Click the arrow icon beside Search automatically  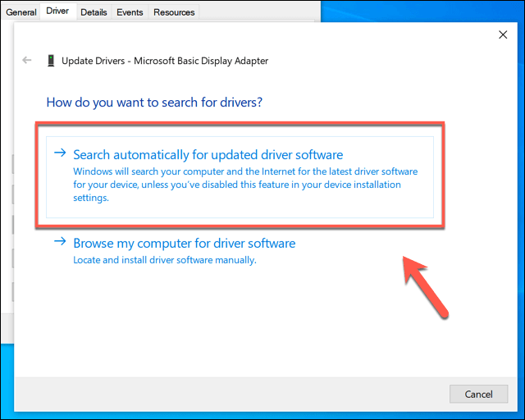60,153
